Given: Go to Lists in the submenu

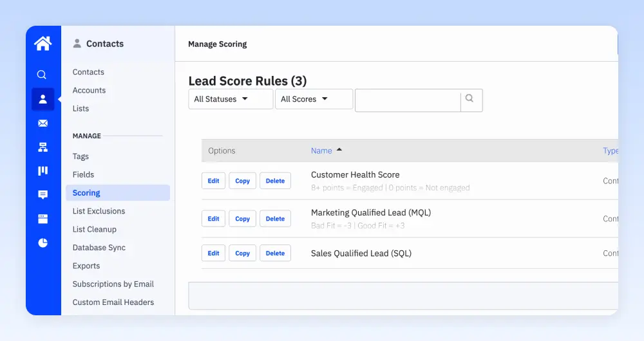Looking at the screenshot, I should pyautogui.click(x=80, y=108).
